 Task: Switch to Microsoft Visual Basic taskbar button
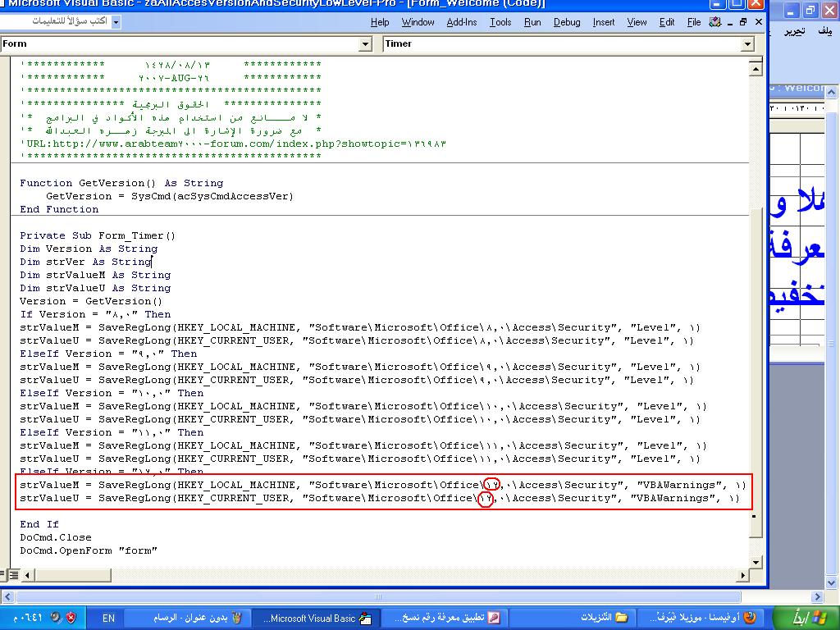coord(317,618)
